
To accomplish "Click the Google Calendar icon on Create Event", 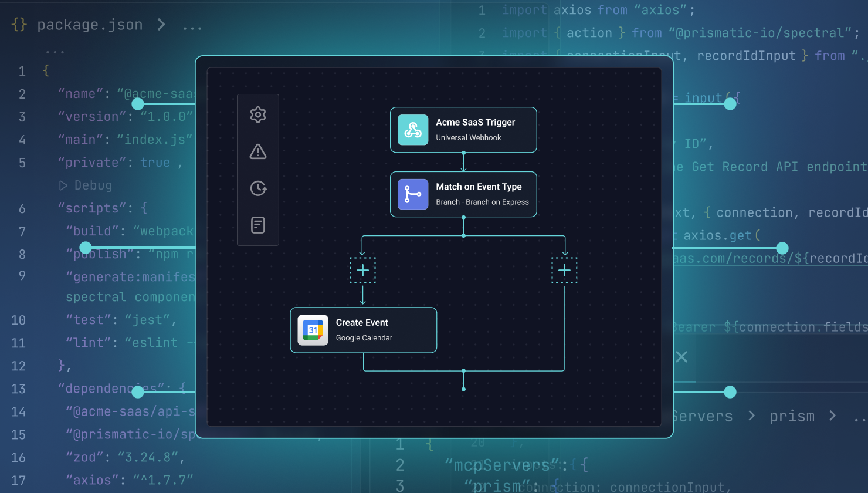I will pyautogui.click(x=313, y=330).
